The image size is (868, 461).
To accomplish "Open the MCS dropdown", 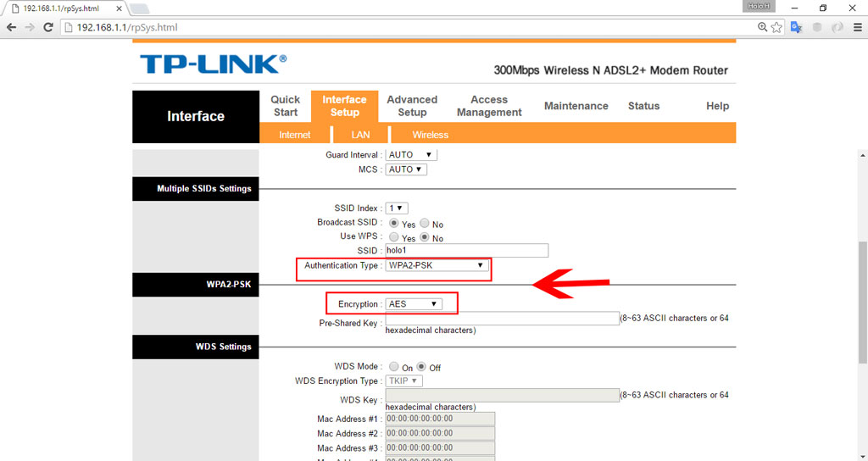I will coord(406,169).
